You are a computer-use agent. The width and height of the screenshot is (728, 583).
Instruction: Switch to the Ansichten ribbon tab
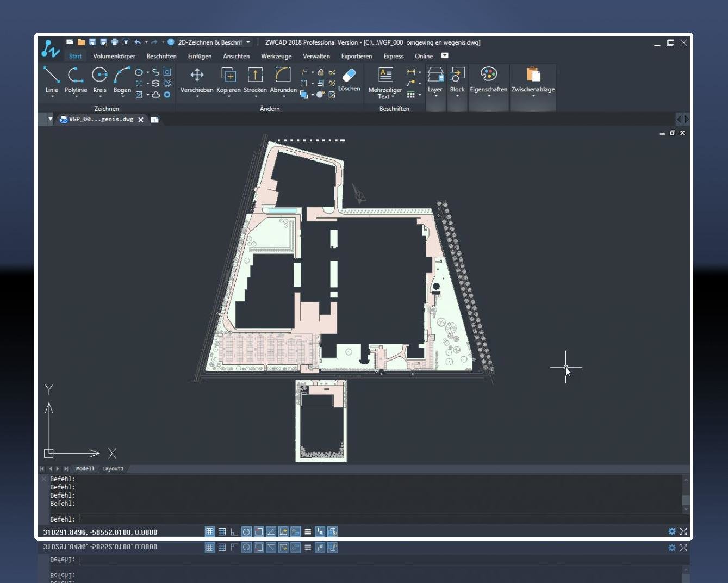237,56
